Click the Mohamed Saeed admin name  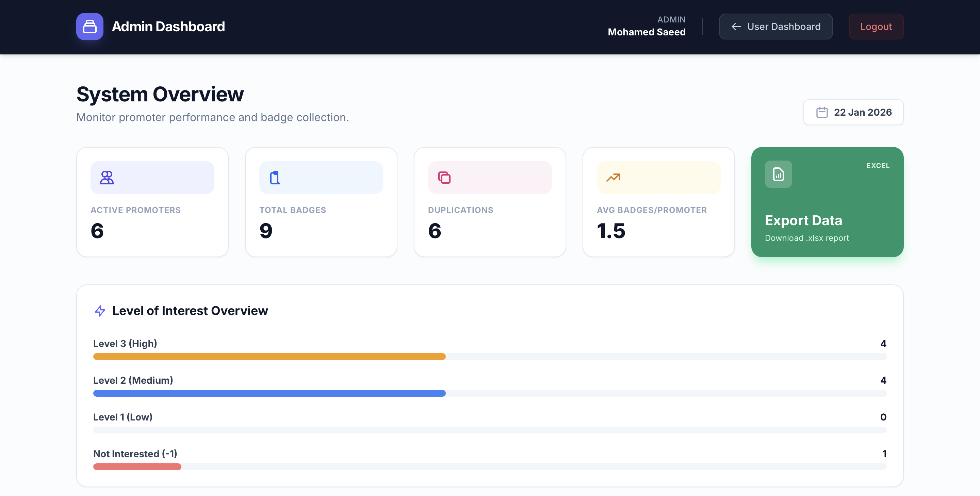point(647,32)
